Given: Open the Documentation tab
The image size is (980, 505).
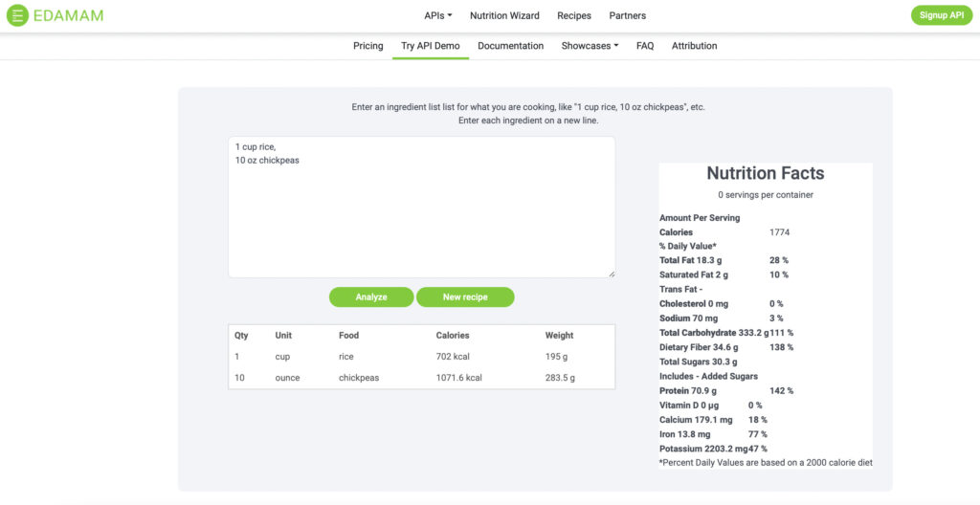Looking at the screenshot, I should [x=510, y=46].
